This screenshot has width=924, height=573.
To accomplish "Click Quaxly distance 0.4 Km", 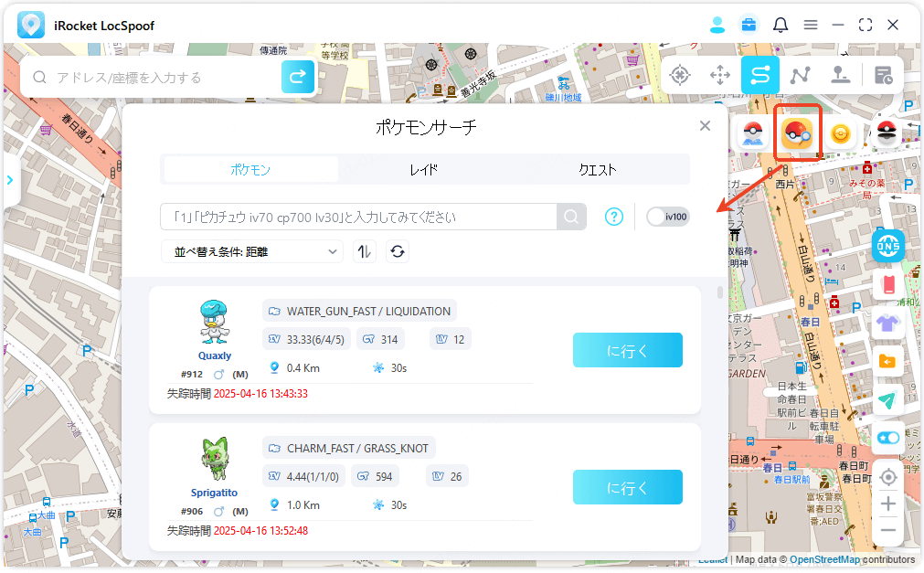I will (303, 368).
